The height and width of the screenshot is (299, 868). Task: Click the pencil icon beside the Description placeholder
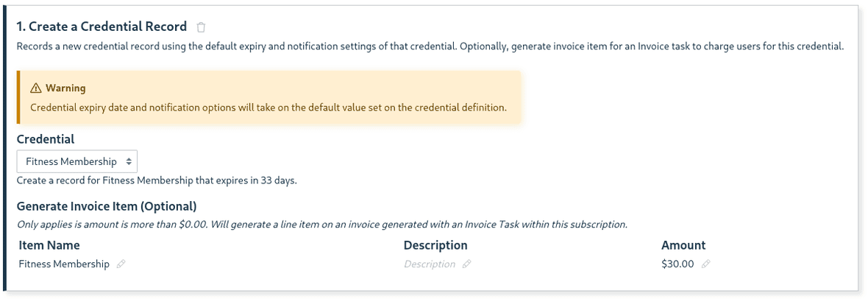tap(466, 264)
